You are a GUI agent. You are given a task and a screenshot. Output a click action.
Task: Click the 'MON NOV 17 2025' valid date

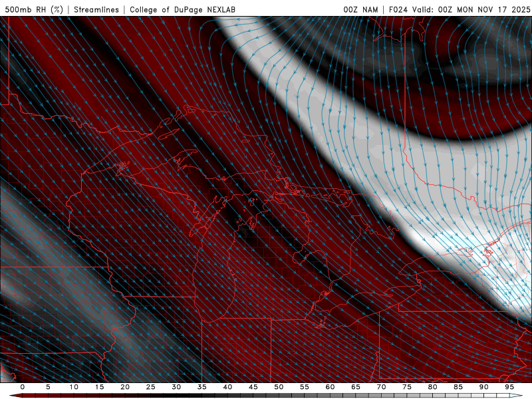click(493, 9)
